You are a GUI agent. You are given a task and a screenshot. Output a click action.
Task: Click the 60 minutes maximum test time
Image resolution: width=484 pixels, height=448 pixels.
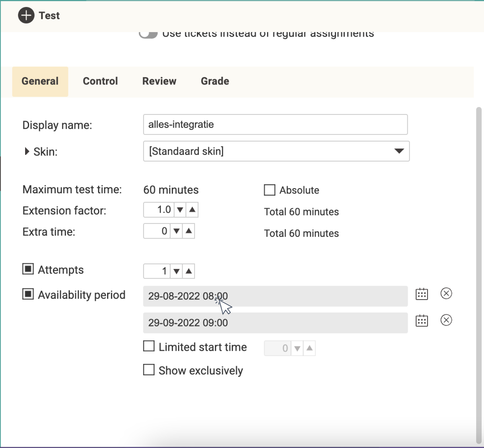coord(171,190)
